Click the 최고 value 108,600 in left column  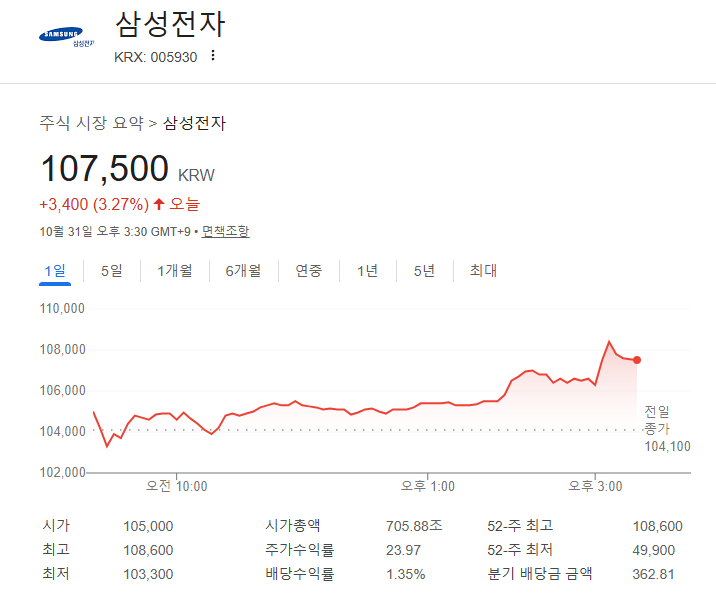[148, 550]
